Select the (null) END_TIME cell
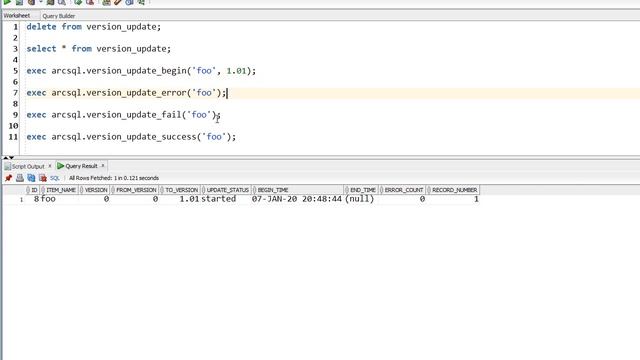The height and width of the screenshot is (360, 640). tap(360, 199)
